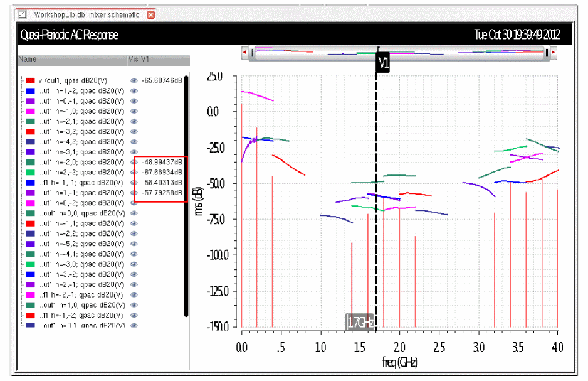Click the right handle of overview zoom bar
The width and height of the screenshot is (588, 381).
547,53
